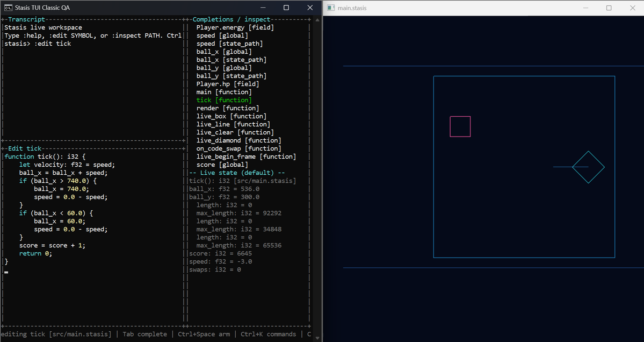Select the score [global] completion
644x342 pixels.
pyautogui.click(x=222, y=165)
